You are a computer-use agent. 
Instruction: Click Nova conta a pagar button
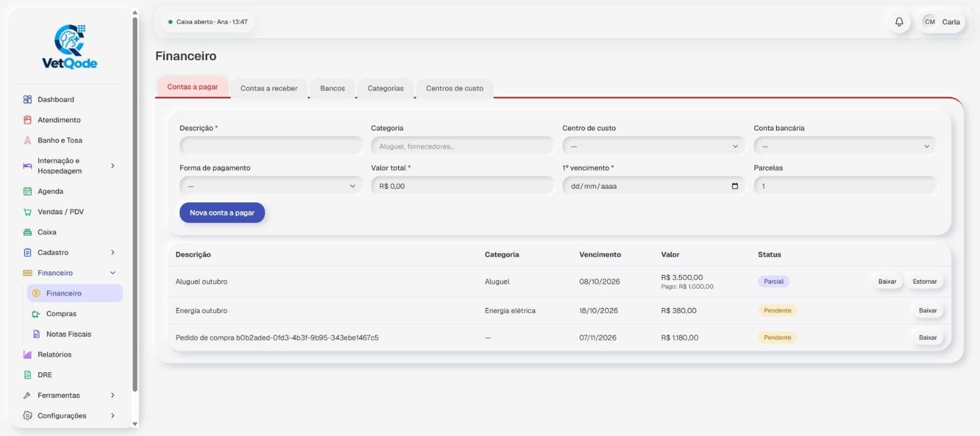(222, 212)
